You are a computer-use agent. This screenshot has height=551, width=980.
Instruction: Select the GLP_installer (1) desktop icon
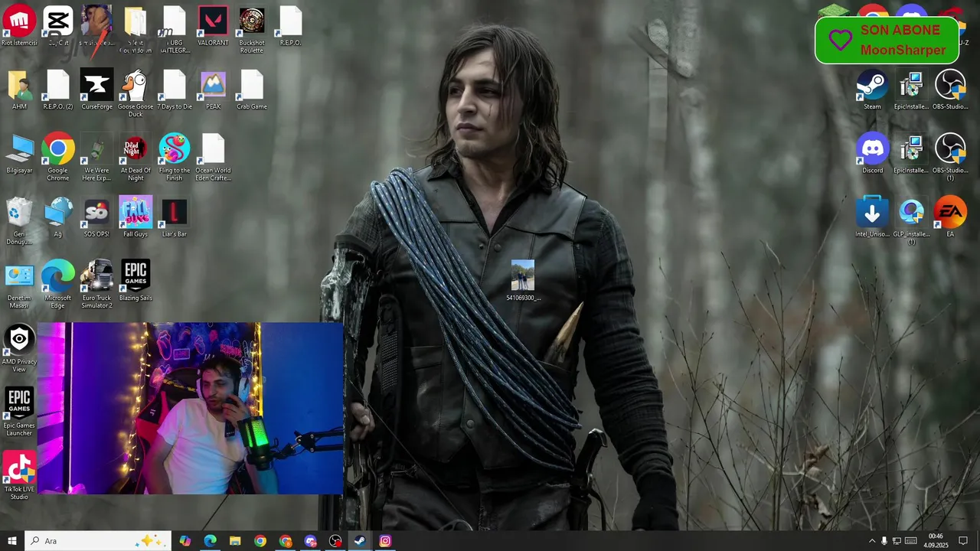911,212
